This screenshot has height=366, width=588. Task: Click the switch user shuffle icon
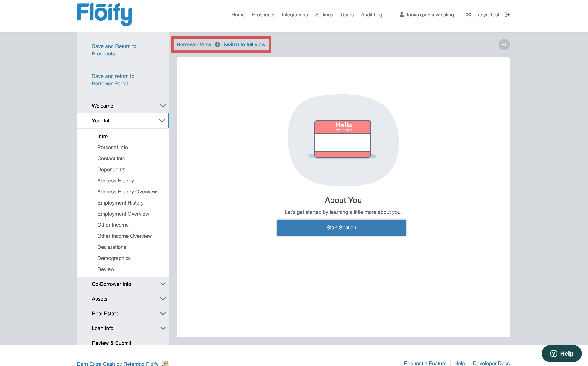pyautogui.click(x=468, y=15)
